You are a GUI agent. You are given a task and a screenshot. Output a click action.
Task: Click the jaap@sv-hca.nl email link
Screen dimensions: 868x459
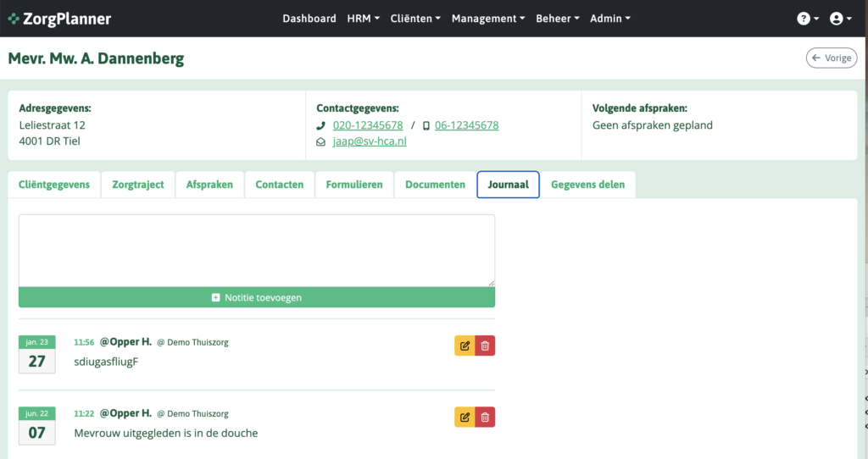coord(369,141)
